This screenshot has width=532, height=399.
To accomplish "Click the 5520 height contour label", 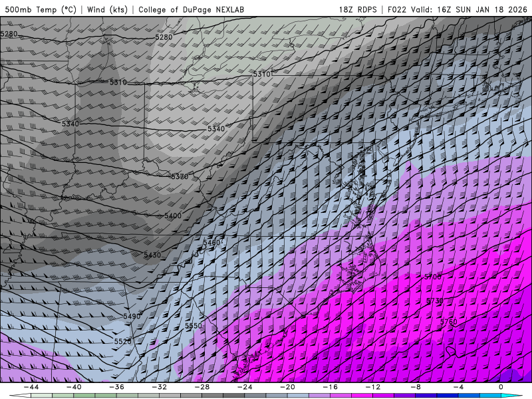I will pos(122,341).
